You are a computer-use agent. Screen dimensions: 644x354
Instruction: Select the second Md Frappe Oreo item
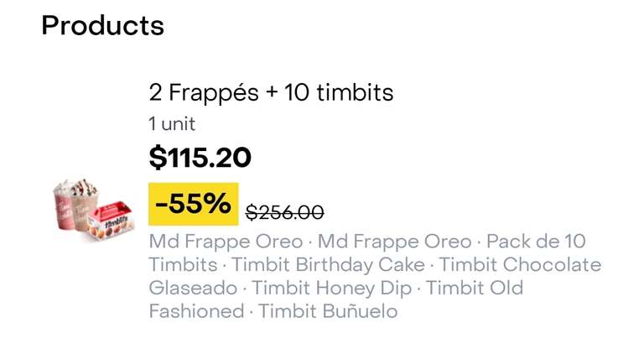point(394,242)
